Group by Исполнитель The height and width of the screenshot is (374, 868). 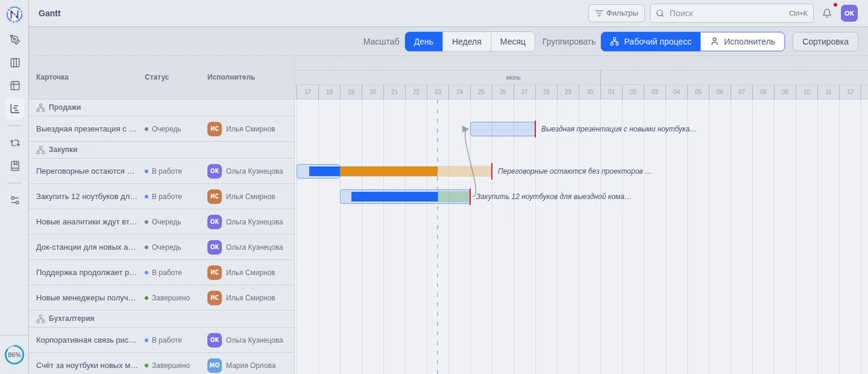[743, 41]
